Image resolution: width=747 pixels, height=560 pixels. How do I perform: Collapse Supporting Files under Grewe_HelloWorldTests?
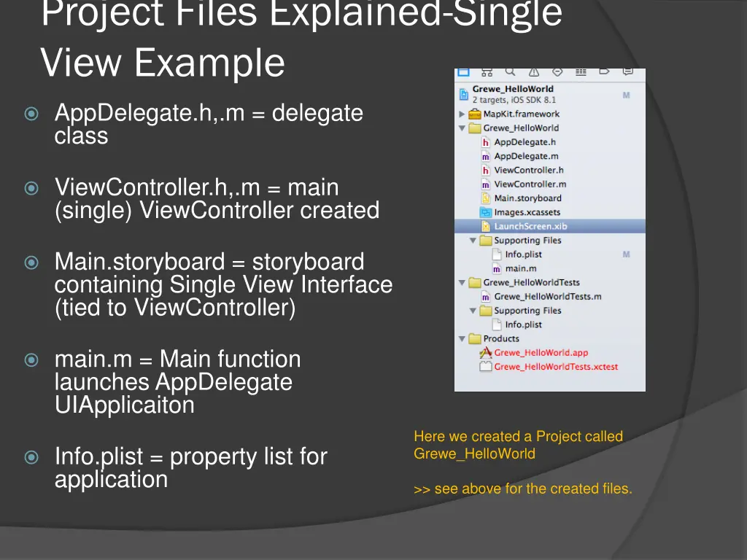tap(473, 311)
